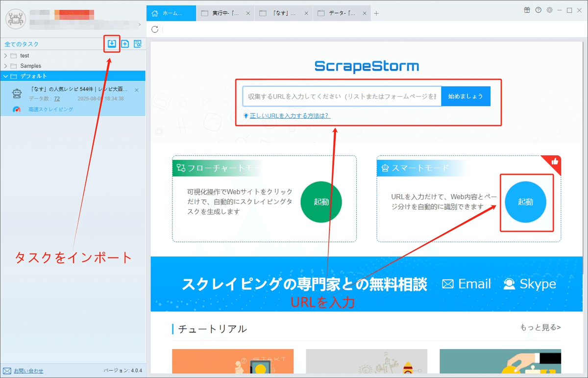The height and width of the screenshot is (378, 588).
Task: Launch スマートモード with blue 起動 button
Action: (x=526, y=202)
